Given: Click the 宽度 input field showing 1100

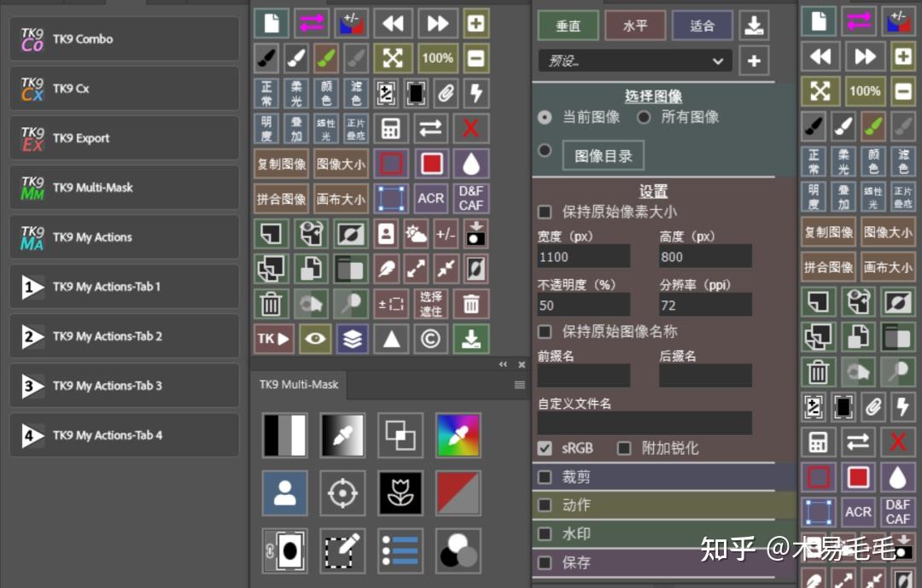Looking at the screenshot, I should pyautogui.click(x=584, y=256).
